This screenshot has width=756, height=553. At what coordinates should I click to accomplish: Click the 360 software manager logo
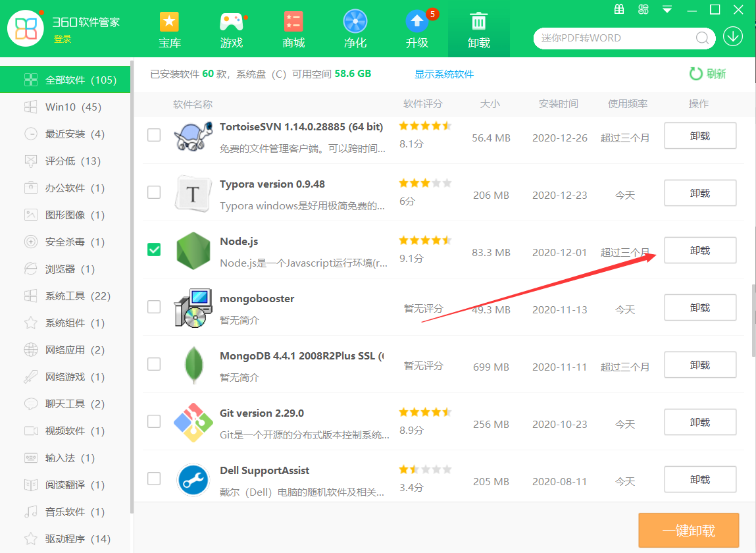coord(26,28)
